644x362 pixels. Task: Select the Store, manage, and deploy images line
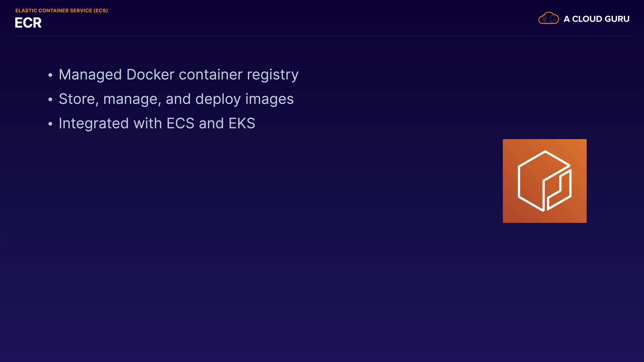pyautogui.click(x=176, y=99)
